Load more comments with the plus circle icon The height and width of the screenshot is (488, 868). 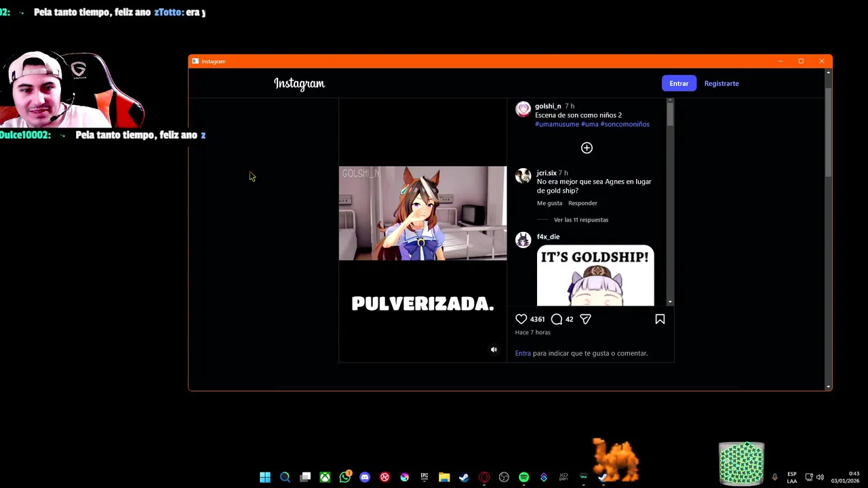click(x=587, y=148)
